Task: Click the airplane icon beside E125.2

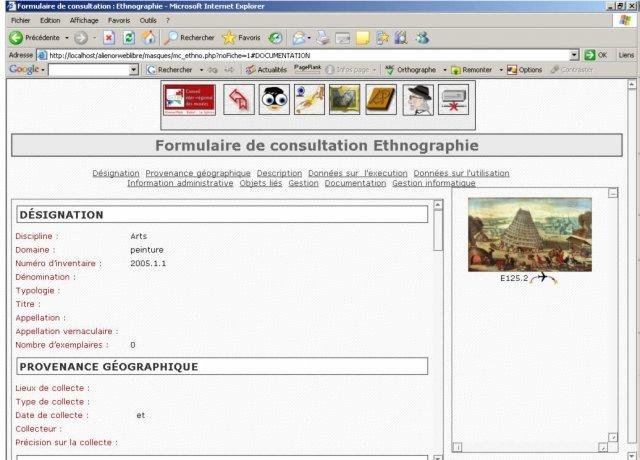Action: [544, 278]
